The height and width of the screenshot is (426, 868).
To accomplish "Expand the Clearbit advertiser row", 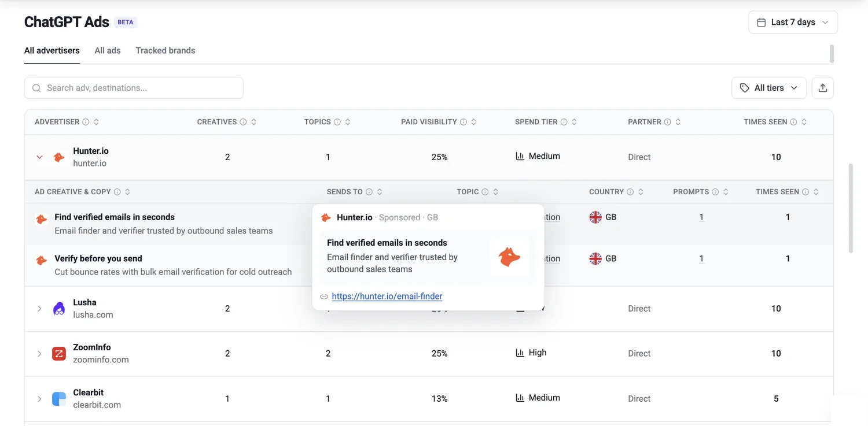I will [x=39, y=399].
